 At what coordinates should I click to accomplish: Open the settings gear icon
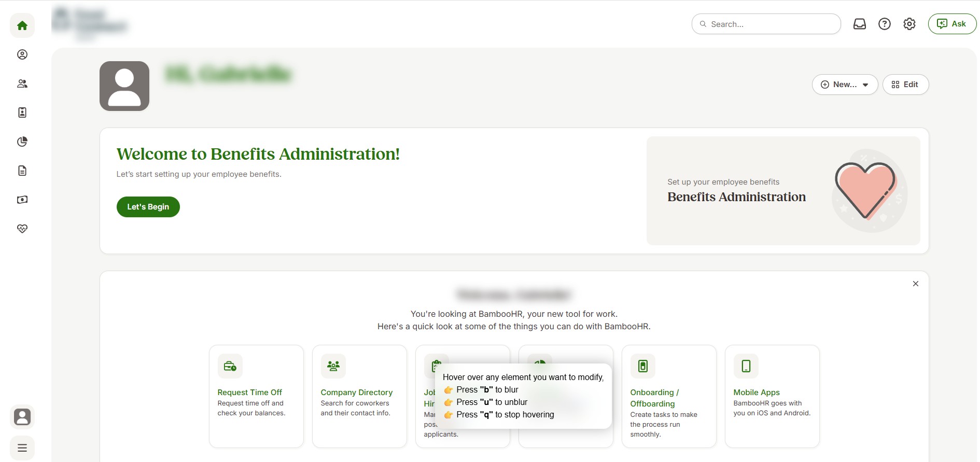click(x=909, y=24)
